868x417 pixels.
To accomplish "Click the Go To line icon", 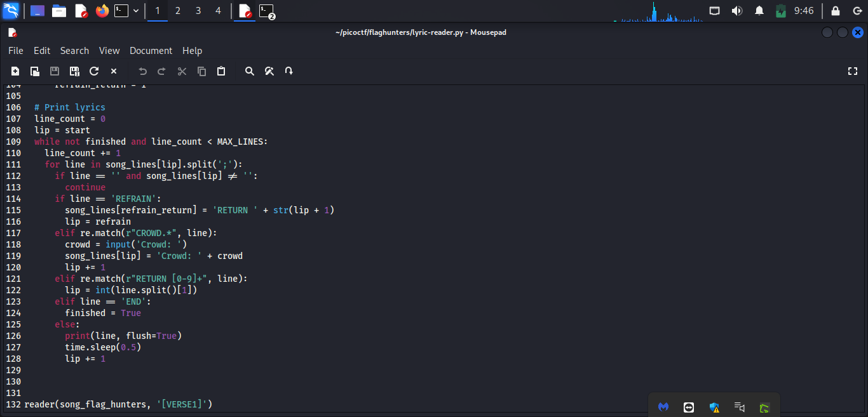I will (289, 71).
